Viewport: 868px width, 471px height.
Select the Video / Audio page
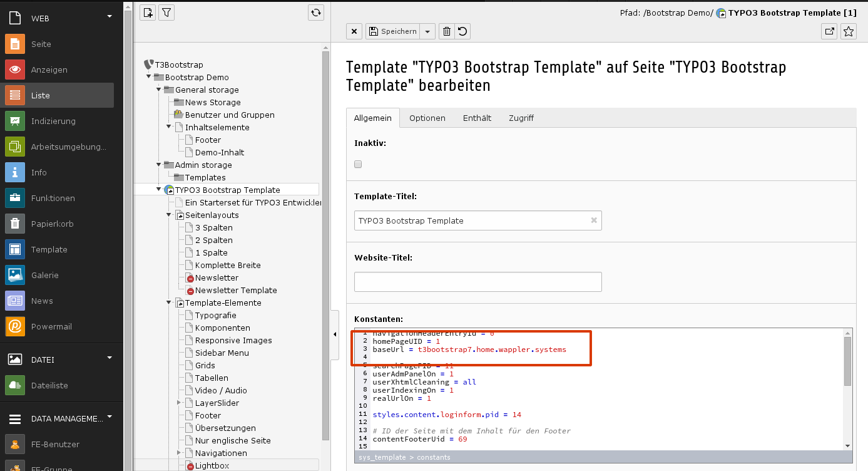coord(221,390)
